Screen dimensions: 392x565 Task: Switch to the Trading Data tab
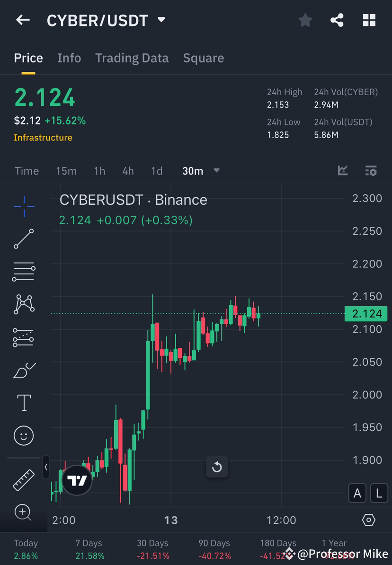(132, 58)
